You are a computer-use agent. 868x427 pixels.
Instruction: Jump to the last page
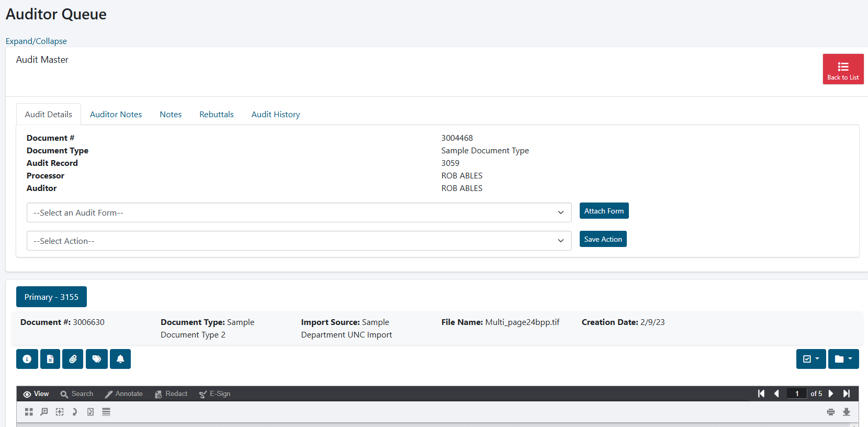tap(847, 394)
